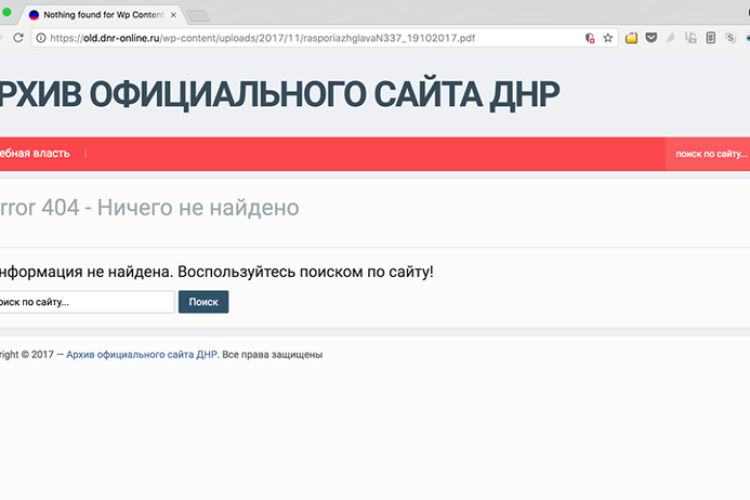The image size is (750, 500).
Task: Follow footer link 'Архив официального сайта ДНР'
Action: (142, 355)
